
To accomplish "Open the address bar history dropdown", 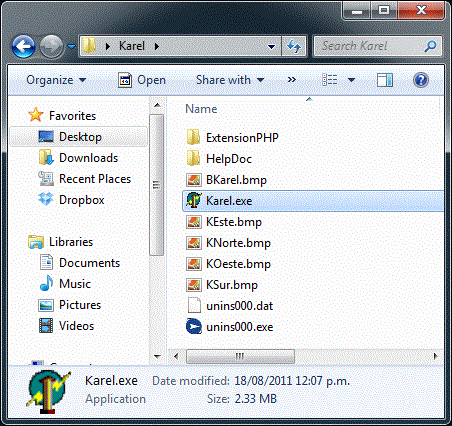I will [x=272, y=47].
